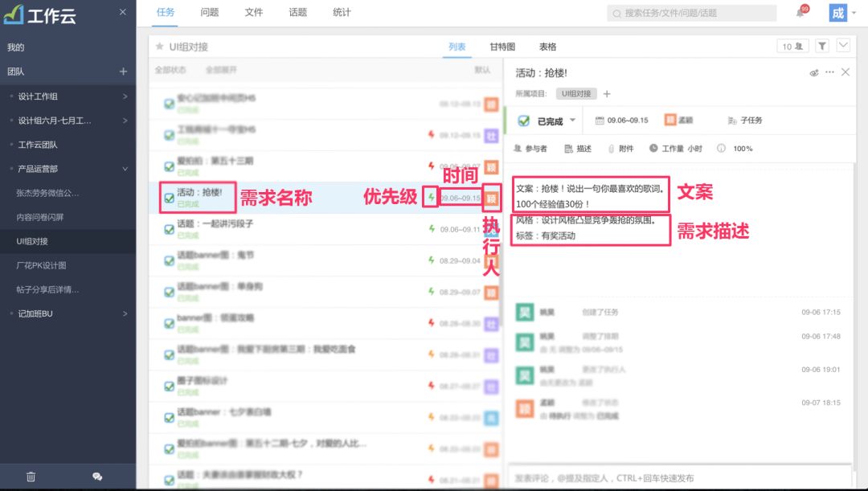Click the green priority bolt on 活动：抢楼! row

431,197
